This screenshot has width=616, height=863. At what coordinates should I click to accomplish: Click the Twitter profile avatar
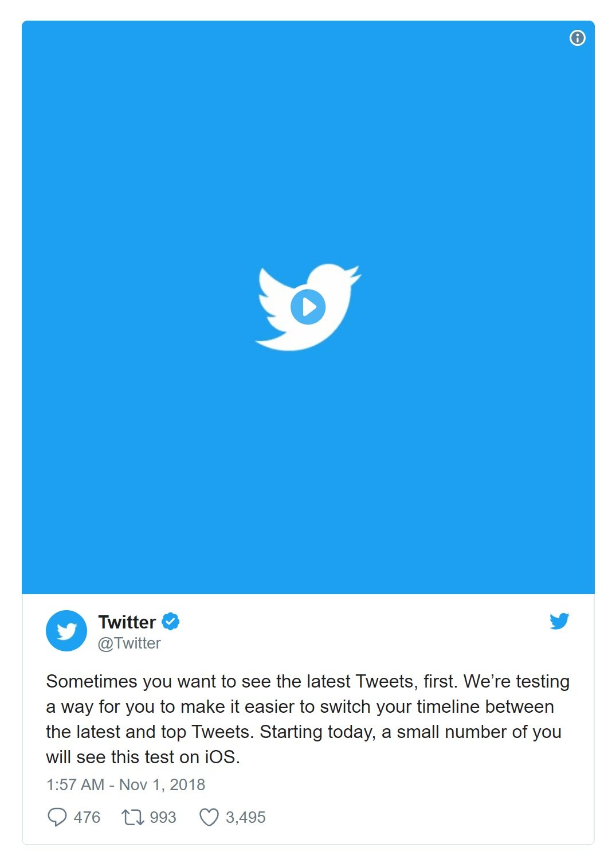pyautogui.click(x=66, y=631)
